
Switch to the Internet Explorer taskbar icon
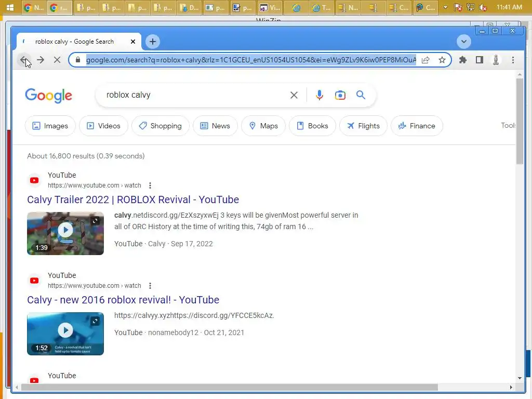click(x=296, y=7)
